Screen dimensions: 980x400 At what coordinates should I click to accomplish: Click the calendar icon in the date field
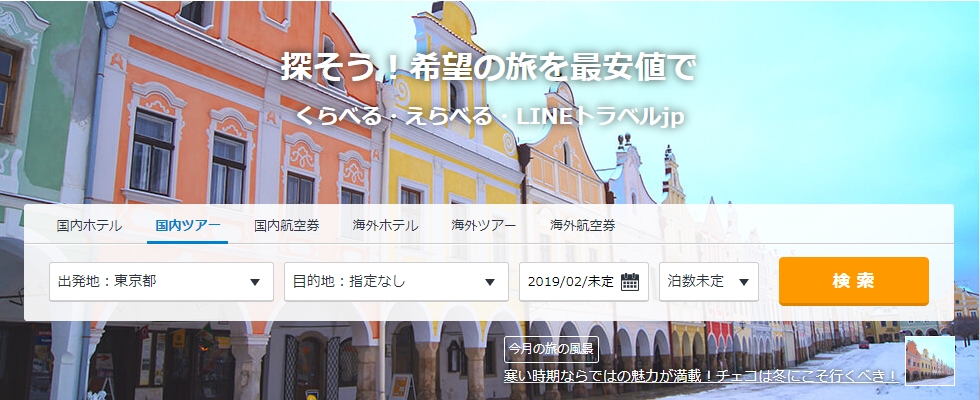click(630, 282)
